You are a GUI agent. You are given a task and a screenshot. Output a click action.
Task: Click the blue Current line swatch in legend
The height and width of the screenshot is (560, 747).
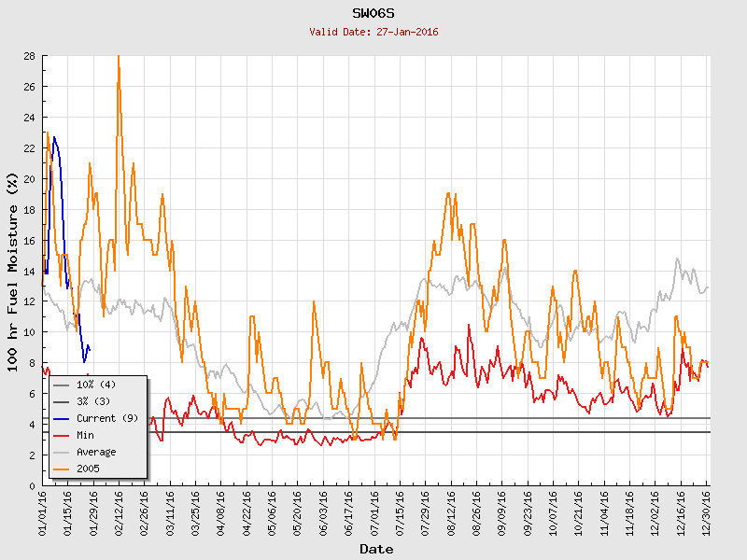(61, 418)
